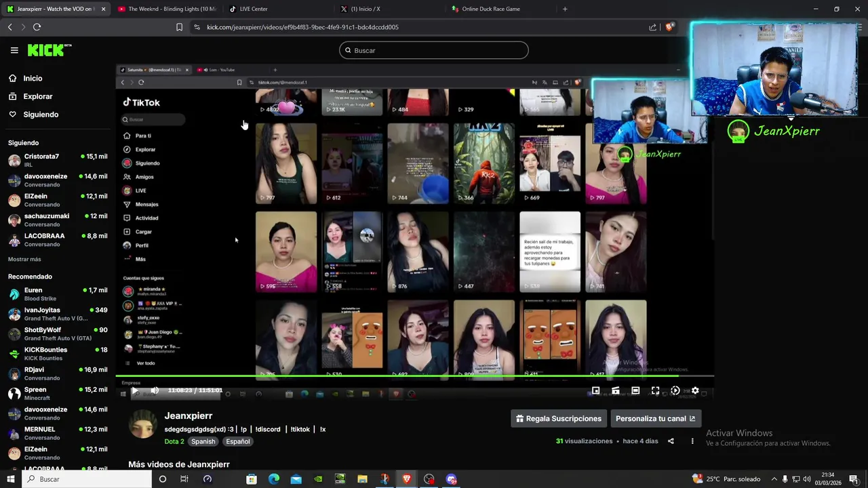Click the Windows taskbar search box
The height and width of the screenshot is (488, 868).
[x=86, y=479]
